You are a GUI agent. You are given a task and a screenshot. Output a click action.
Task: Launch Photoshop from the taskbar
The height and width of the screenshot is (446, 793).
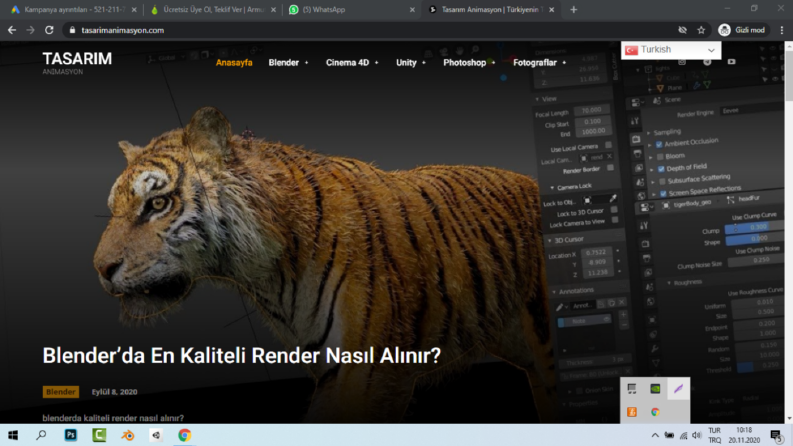pos(70,435)
